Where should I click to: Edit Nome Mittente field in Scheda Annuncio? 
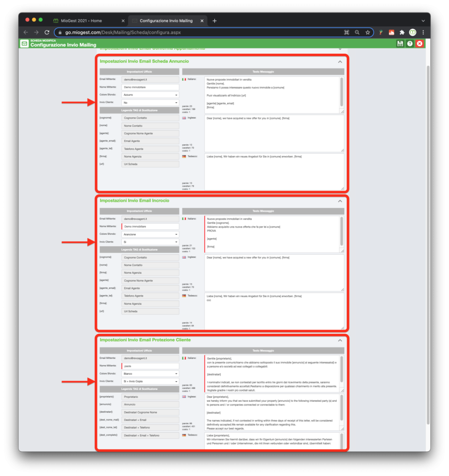tap(150, 87)
